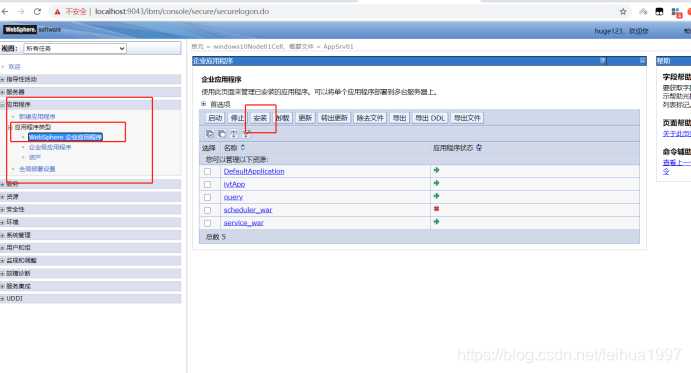Open 全局部署设置 in the navigation tree
The width and height of the screenshot is (691, 373).
coord(37,169)
